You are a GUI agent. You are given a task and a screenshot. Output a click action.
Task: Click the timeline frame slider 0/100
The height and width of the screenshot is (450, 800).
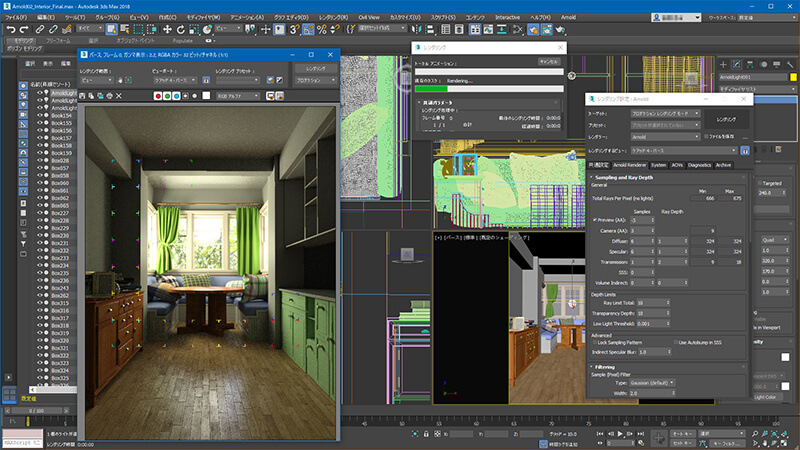36,411
